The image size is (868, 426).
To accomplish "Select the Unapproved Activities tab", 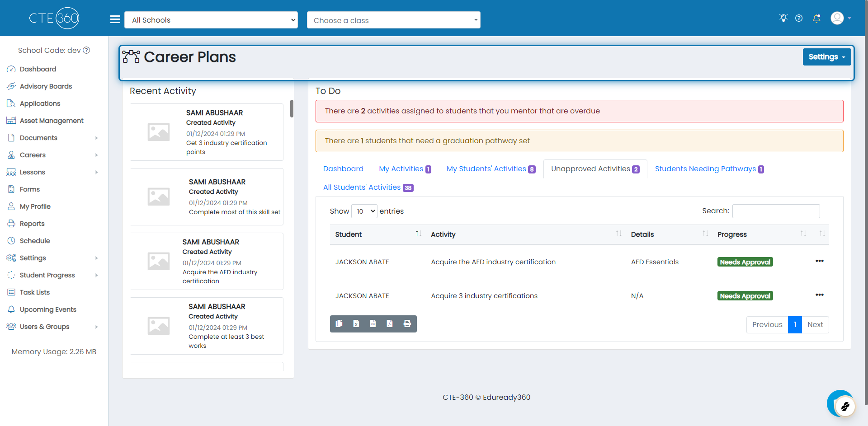I will tap(595, 169).
